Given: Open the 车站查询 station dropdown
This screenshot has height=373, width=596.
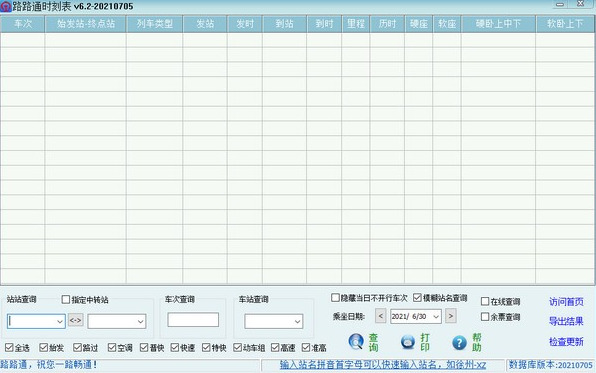Looking at the screenshot, I should click(x=297, y=322).
